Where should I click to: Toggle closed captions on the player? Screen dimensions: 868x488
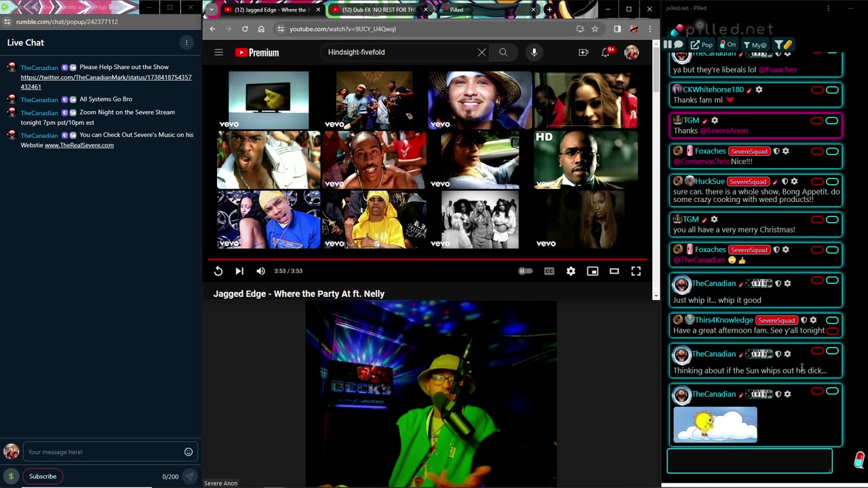(549, 271)
